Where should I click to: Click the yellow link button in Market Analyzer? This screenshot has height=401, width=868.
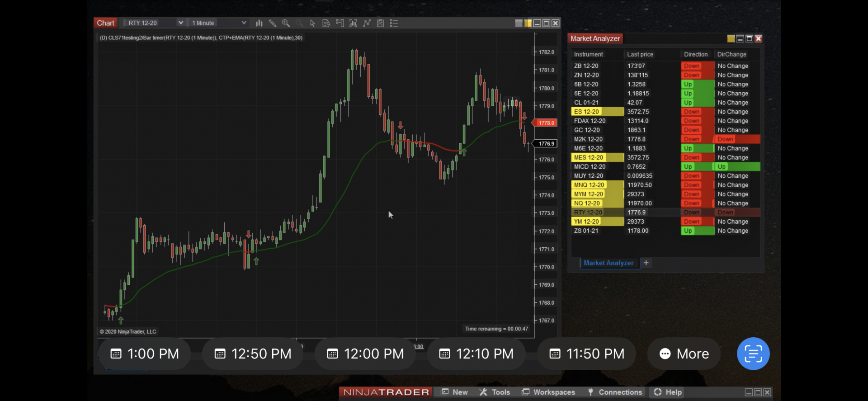pos(731,38)
